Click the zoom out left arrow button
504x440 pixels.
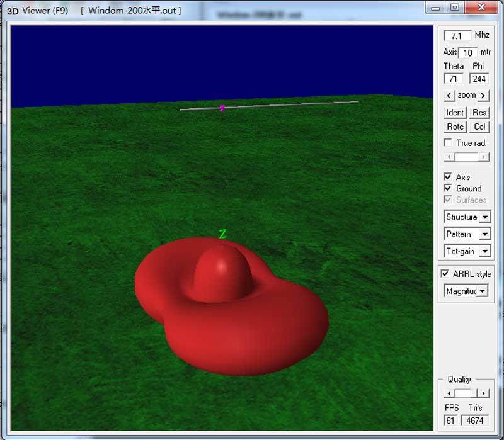(x=449, y=96)
